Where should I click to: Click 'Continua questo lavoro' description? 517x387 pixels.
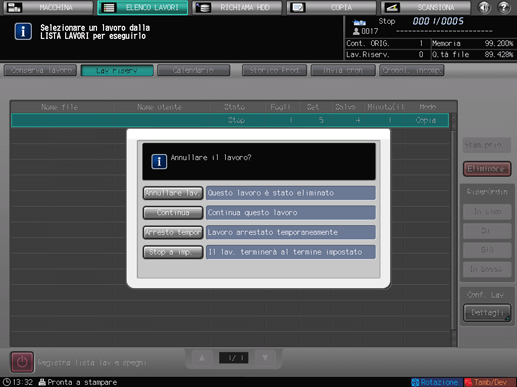pos(291,213)
